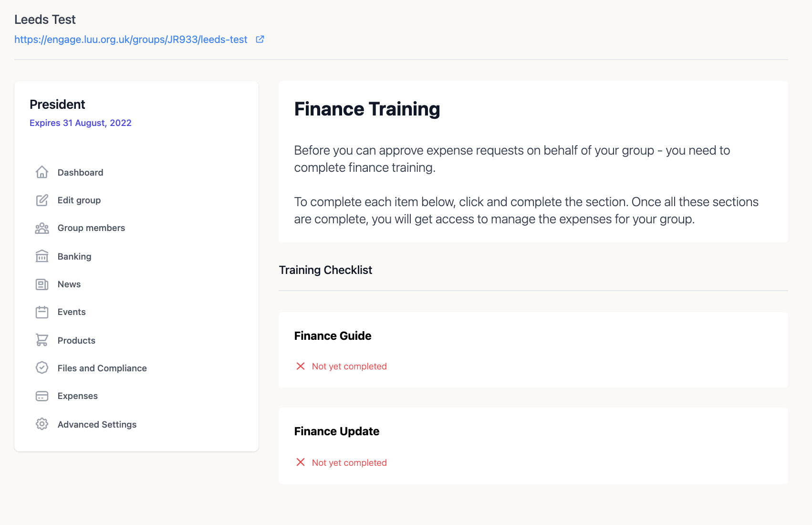Open Files and Compliance menu item
The height and width of the screenshot is (525, 812).
(102, 368)
